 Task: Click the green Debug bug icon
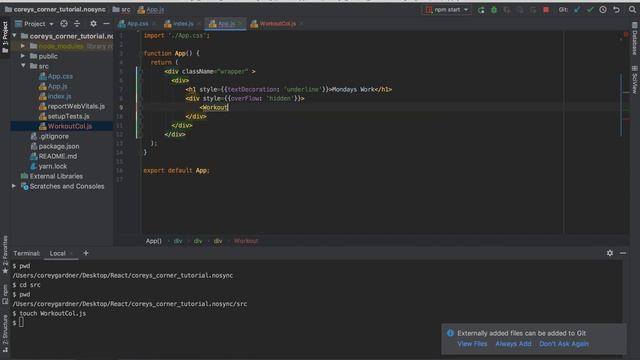pos(494,10)
